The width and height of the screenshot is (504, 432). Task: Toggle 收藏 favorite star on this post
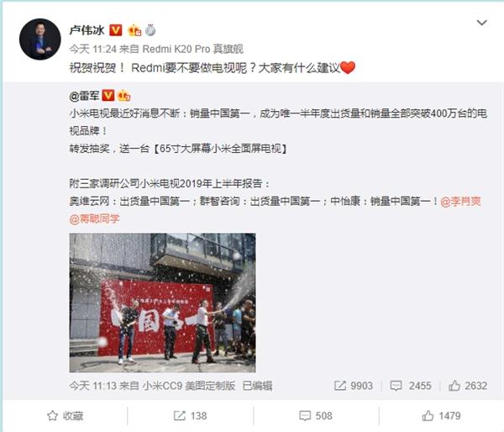[x=66, y=415]
